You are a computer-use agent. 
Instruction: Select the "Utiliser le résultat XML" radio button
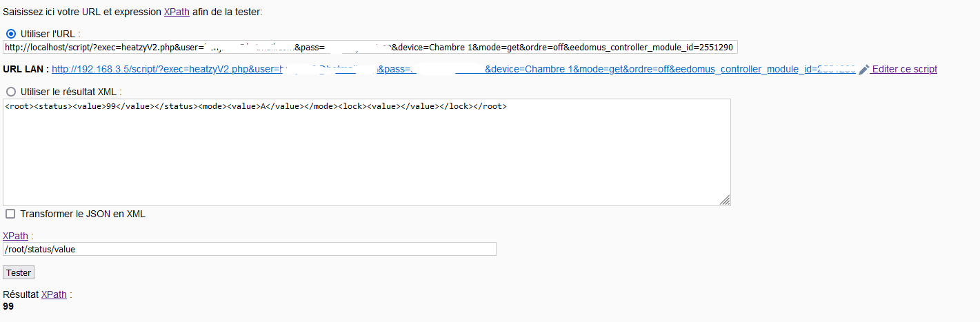11,92
